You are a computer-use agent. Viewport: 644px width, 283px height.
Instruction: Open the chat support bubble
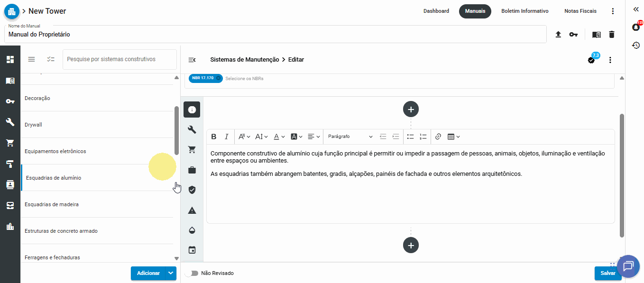628,266
